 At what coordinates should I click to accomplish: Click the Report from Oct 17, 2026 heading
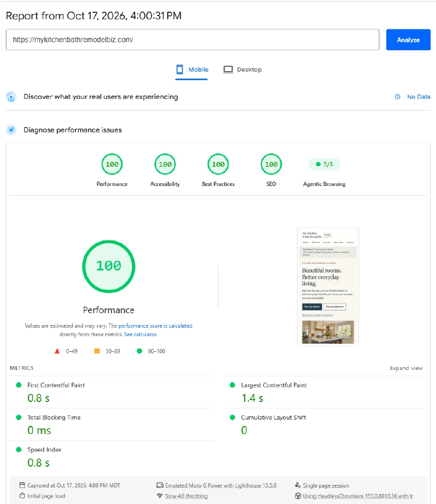[x=94, y=15]
